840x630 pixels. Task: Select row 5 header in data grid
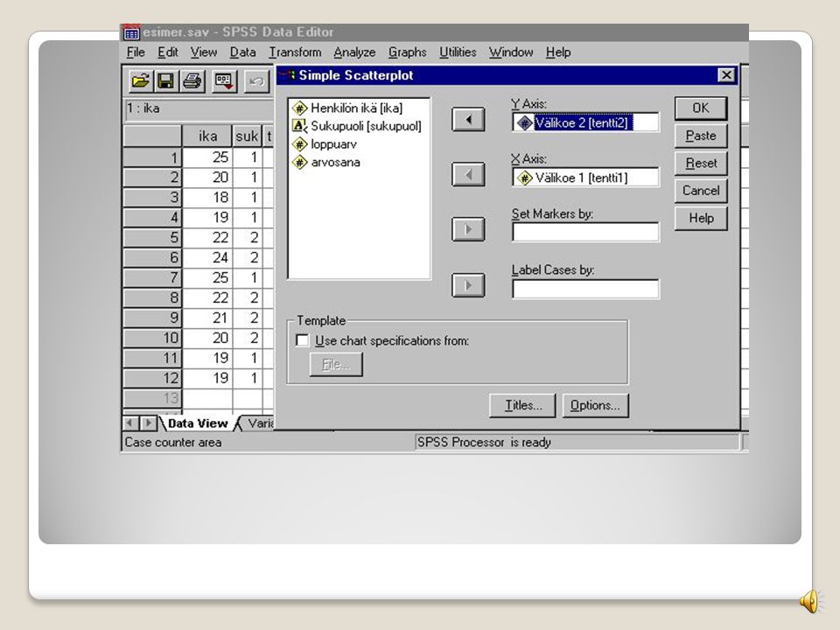tap(152, 238)
